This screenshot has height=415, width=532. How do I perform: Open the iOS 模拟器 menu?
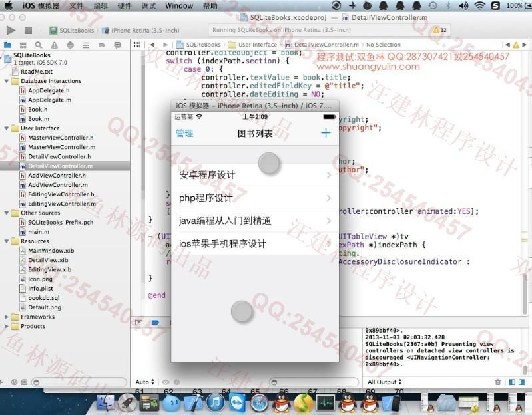tap(41, 6)
